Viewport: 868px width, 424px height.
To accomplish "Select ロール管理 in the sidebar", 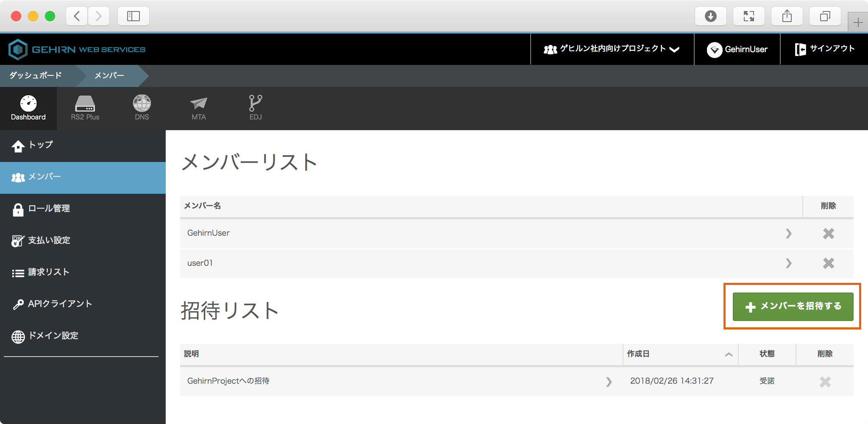I will point(49,209).
